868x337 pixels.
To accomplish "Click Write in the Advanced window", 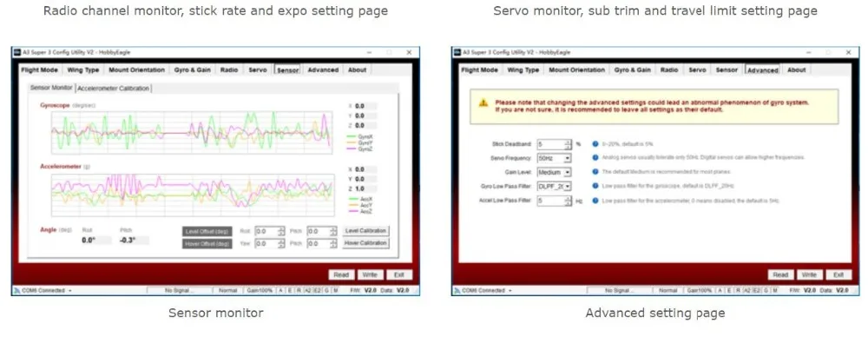I will 809,275.
